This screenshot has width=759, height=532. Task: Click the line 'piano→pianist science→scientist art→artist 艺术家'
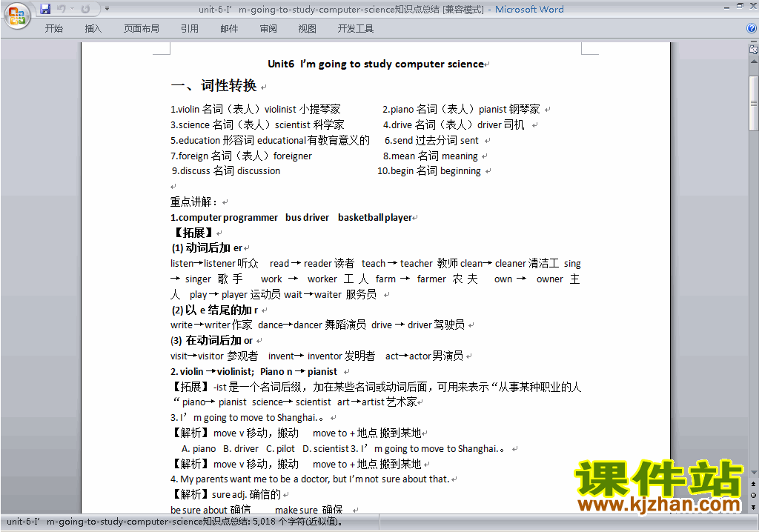pyautogui.click(x=299, y=402)
